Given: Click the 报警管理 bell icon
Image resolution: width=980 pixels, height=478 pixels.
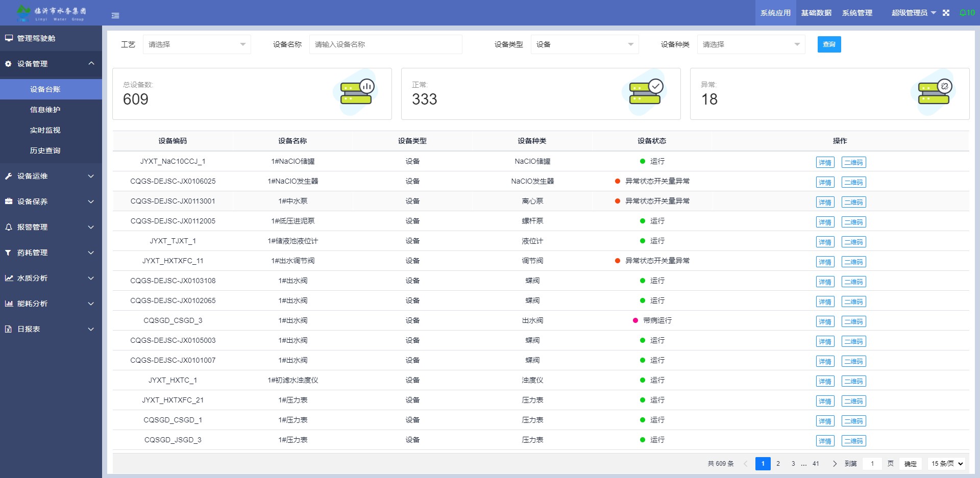Looking at the screenshot, I should click(8, 227).
